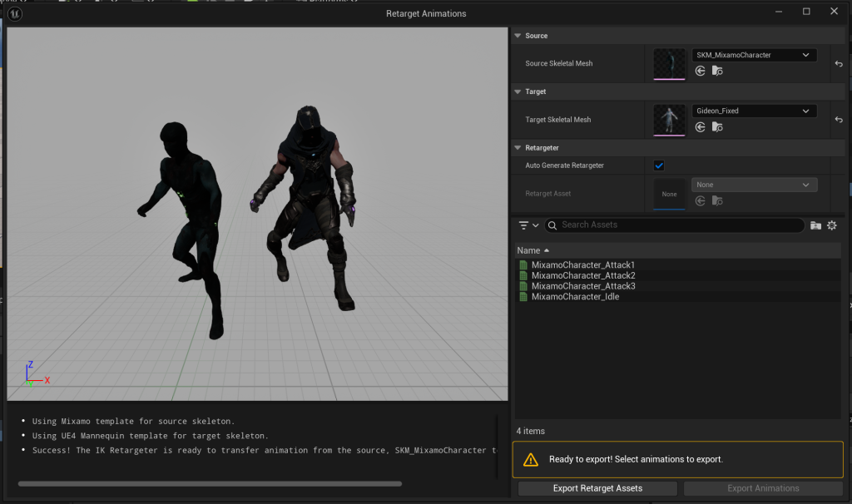
Task: Reset Source Skeletal Mesh to default
Action: 839,63
